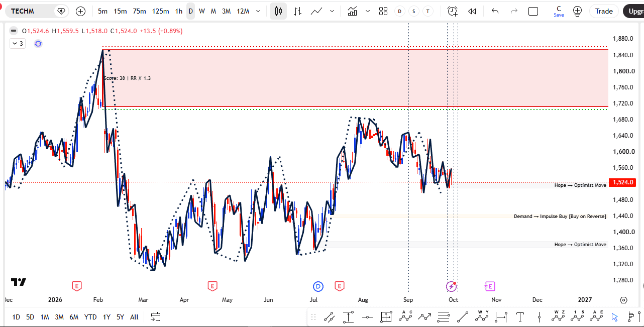Select the horizontal line drawing tool

pos(367,316)
